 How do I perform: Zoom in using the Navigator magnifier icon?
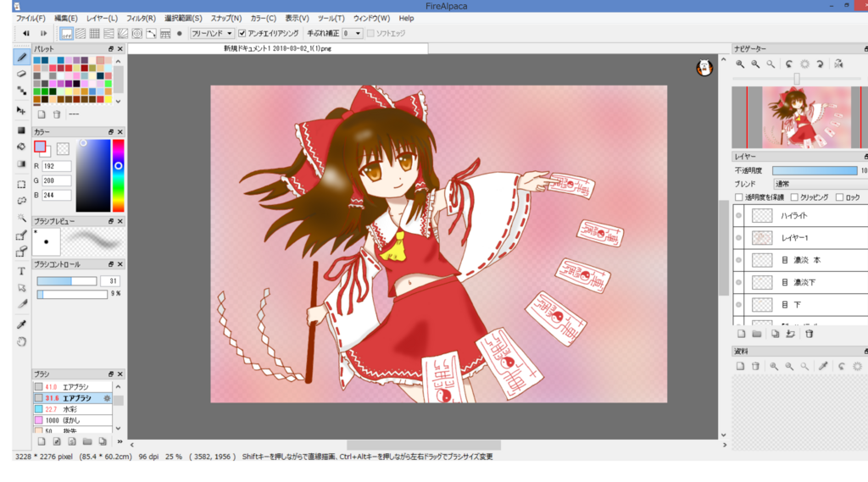(740, 64)
